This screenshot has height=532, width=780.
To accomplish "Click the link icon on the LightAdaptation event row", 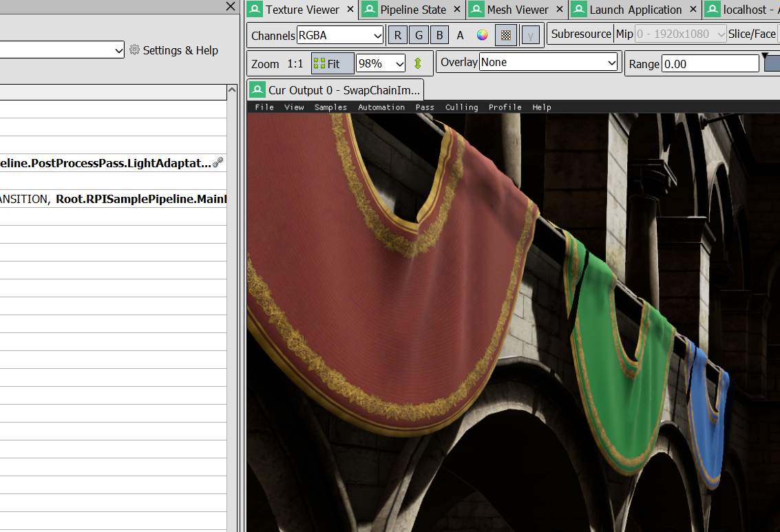I will [218, 162].
